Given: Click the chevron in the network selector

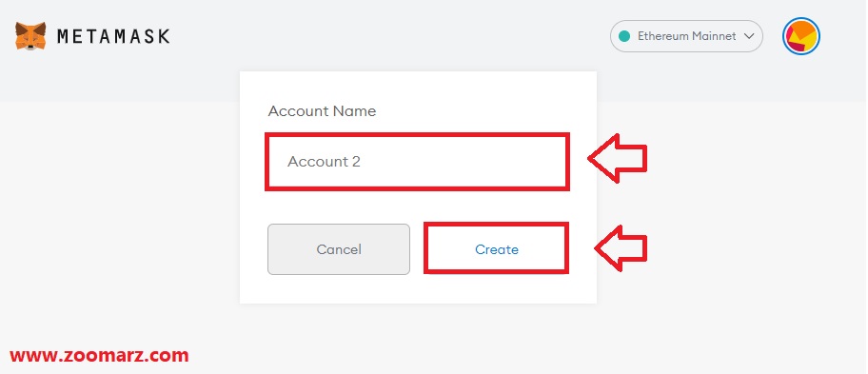Looking at the screenshot, I should point(749,36).
